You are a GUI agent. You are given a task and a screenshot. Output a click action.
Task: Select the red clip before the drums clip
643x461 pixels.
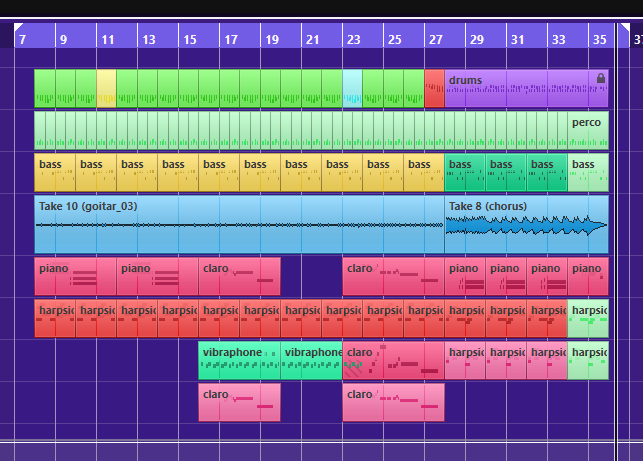[x=434, y=88]
